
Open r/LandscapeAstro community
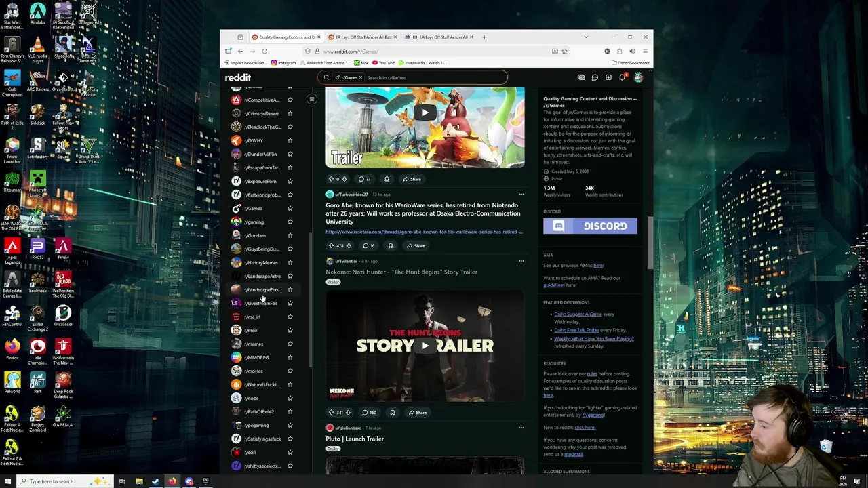point(262,276)
